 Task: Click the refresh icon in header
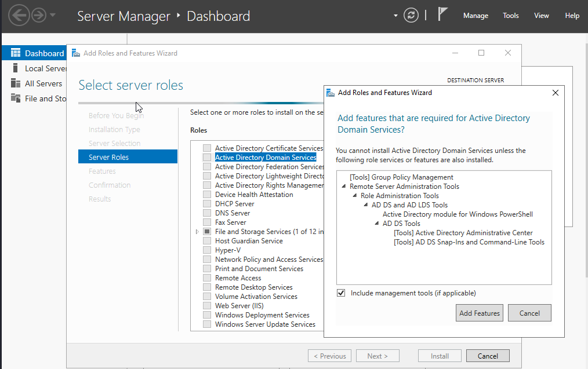point(411,16)
